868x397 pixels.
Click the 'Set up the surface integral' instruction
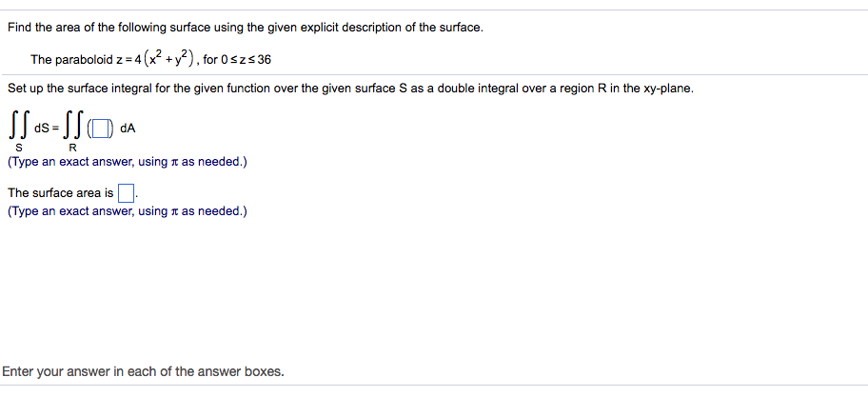pyautogui.click(x=143, y=89)
